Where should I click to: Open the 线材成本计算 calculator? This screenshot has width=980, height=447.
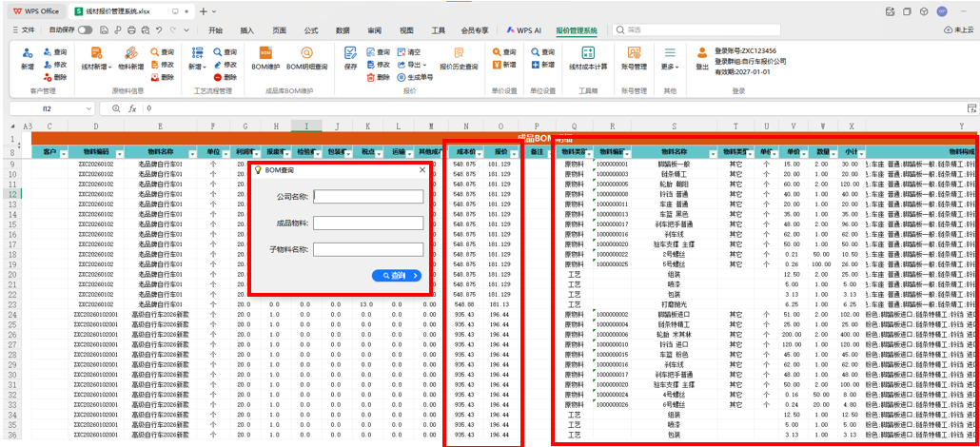coord(588,58)
